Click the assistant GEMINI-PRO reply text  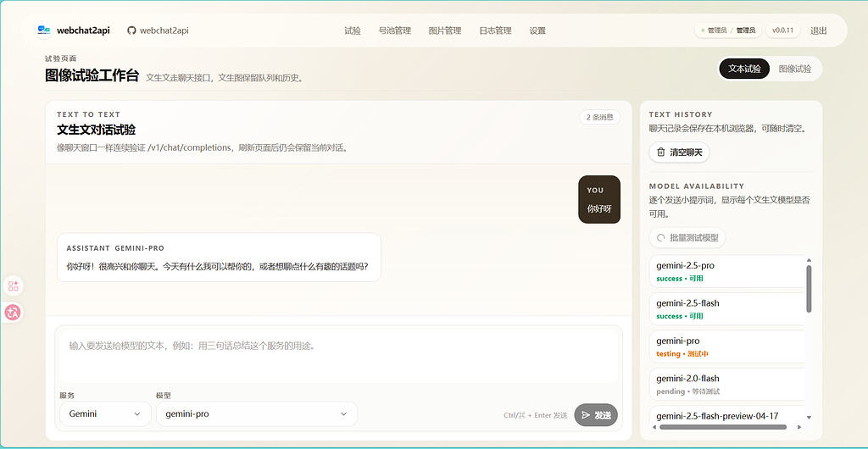(217, 266)
